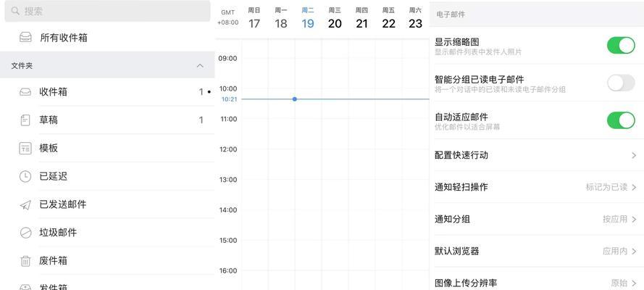Select today 周二 19 in calendar header

point(308,18)
